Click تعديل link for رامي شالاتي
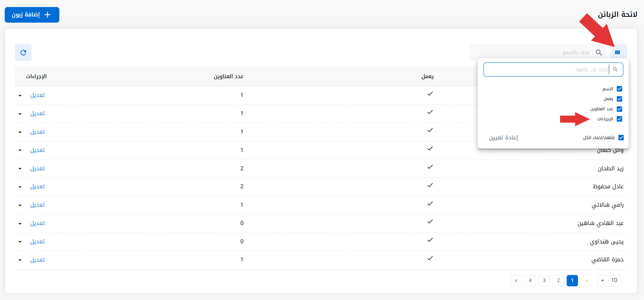Image resolution: width=644 pixels, height=300 pixels. point(37,205)
